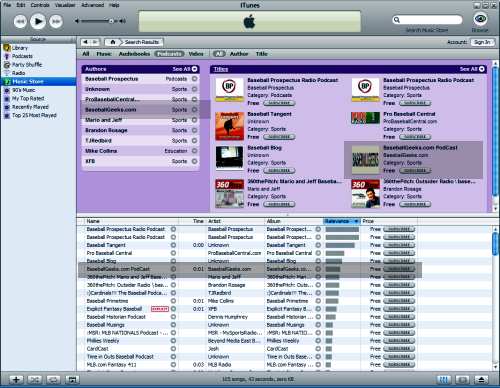The height and width of the screenshot is (388, 500).
Task: Adjust the volume slider knob
Action: (x=111, y=21)
